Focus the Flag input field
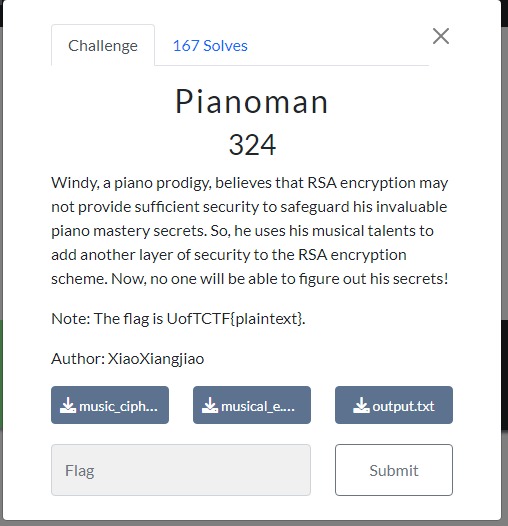Screen dimensions: 508x526 coord(181,470)
